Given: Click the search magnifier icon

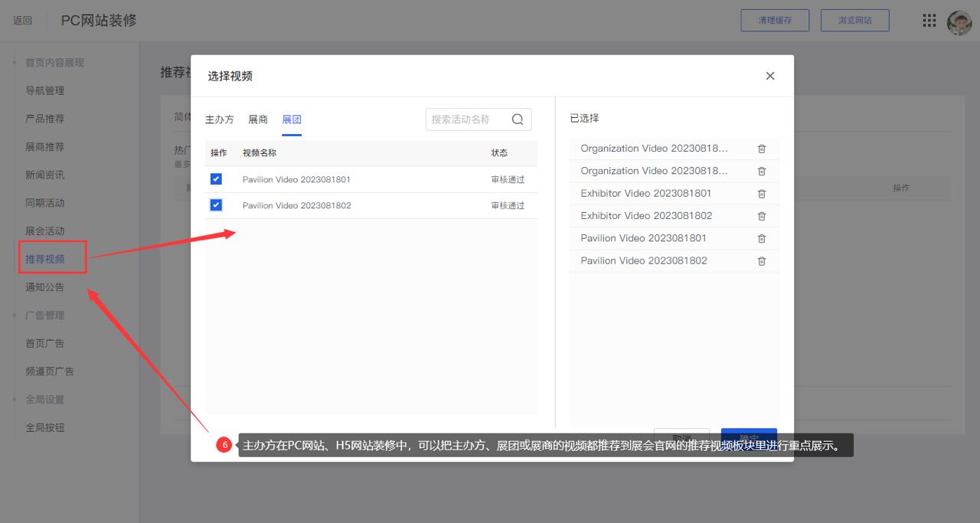Looking at the screenshot, I should pyautogui.click(x=518, y=119).
